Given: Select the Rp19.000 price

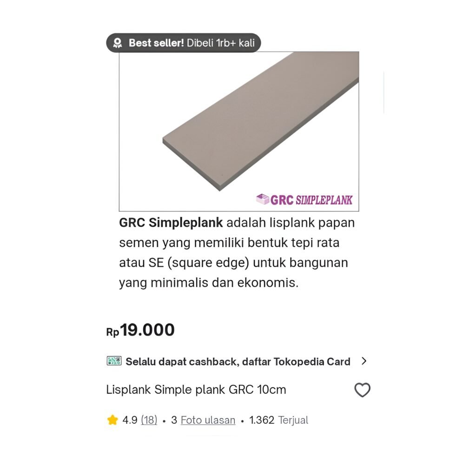Looking at the screenshot, I should click(140, 330).
